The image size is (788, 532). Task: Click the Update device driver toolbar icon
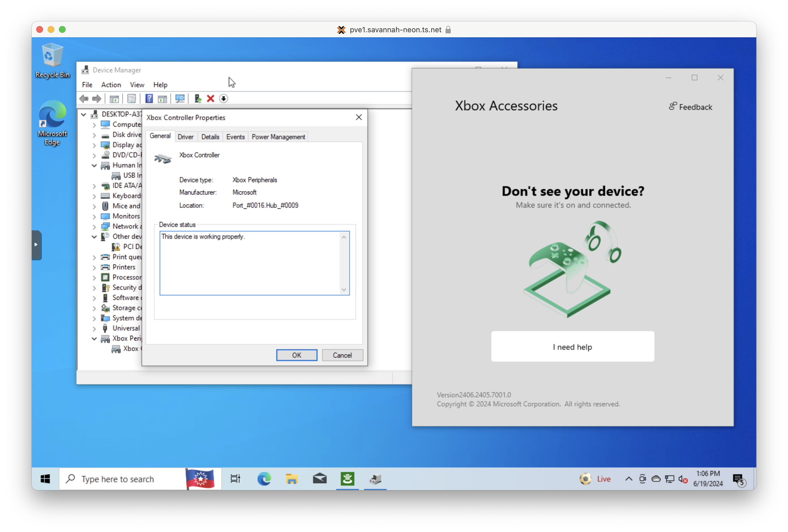coord(198,99)
